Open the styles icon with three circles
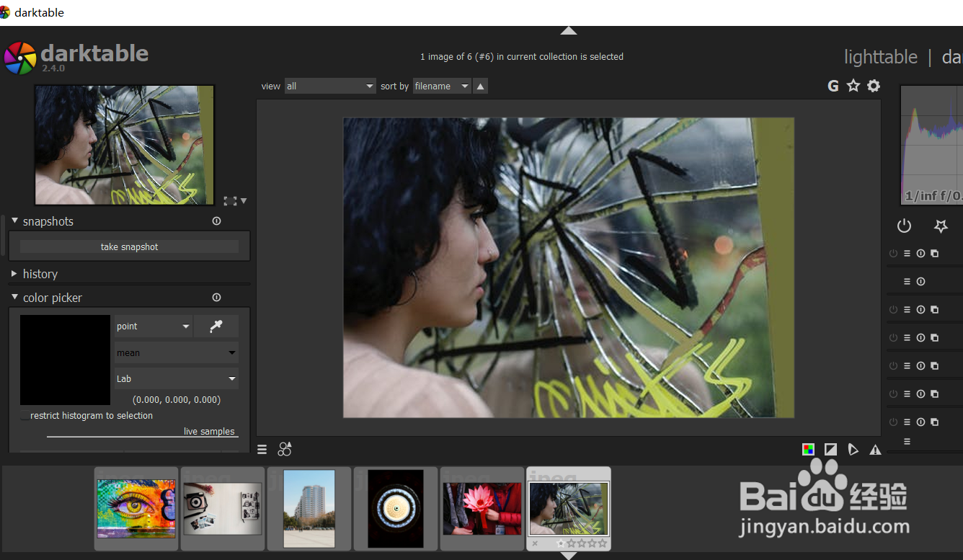The width and height of the screenshot is (963, 560). (285, 449)
